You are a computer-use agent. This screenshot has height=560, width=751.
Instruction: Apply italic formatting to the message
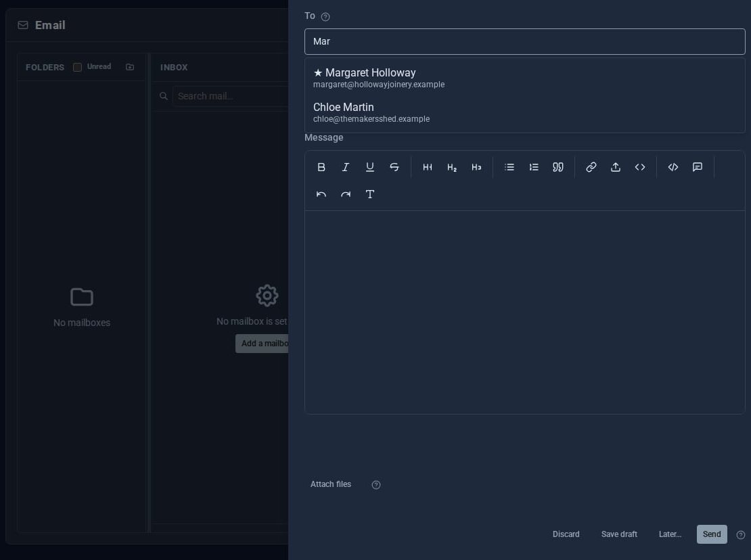[x=345, y=167]
